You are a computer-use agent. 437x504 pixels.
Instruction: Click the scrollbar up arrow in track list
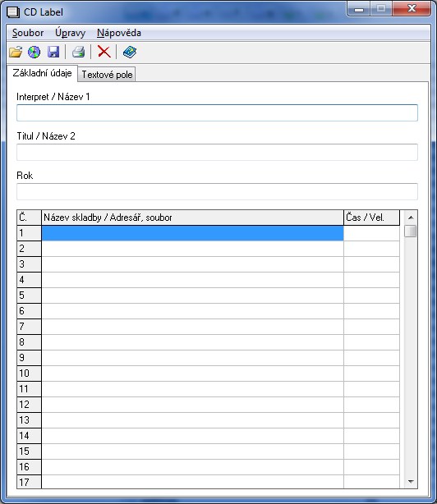[411, 218]
